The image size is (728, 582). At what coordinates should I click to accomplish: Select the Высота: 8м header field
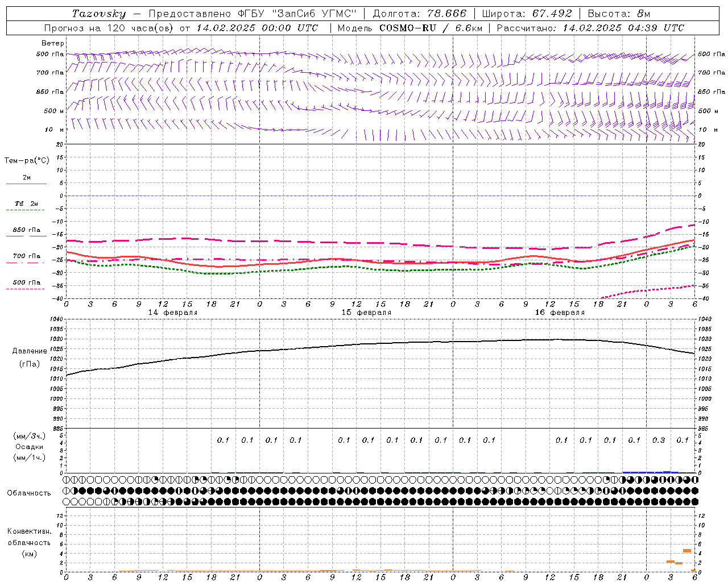click(x=619, y=14)
